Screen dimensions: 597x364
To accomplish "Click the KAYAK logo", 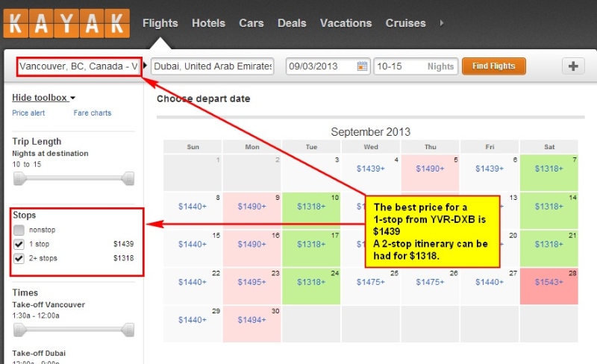I will [x=66, y=24].
